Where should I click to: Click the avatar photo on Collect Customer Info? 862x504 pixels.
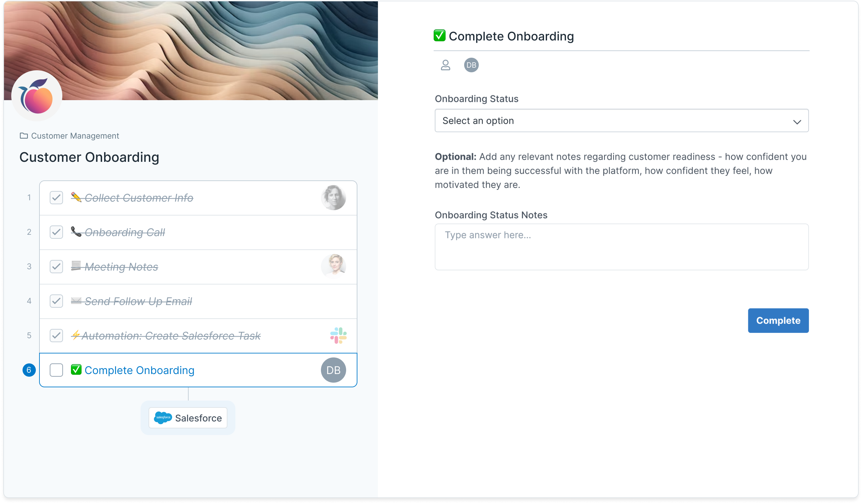(x=334, y=198)
